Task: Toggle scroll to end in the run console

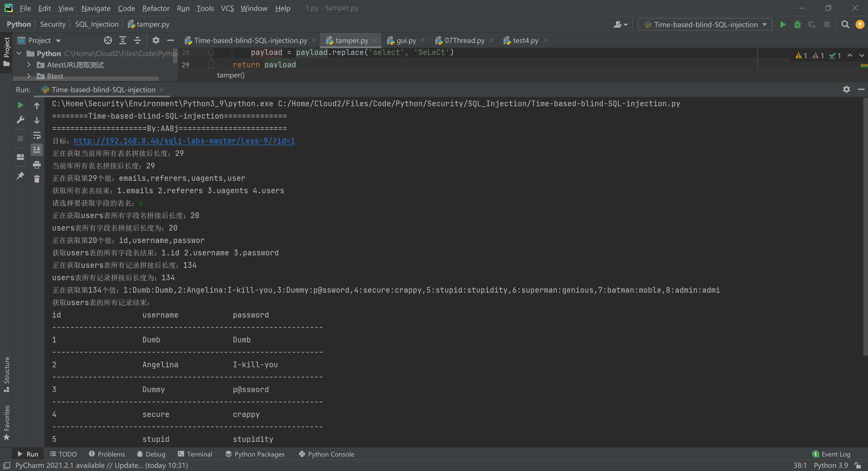Action: point(37,149)
